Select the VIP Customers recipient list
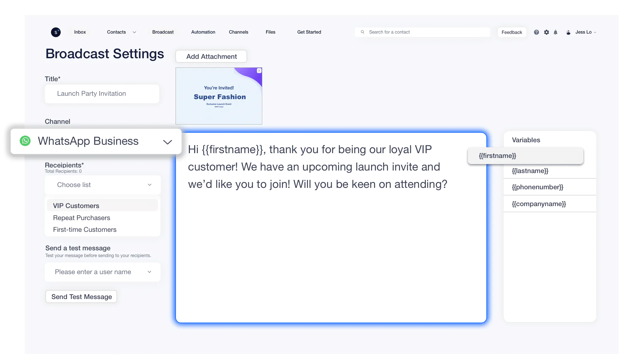 click(x=76, y=205)
